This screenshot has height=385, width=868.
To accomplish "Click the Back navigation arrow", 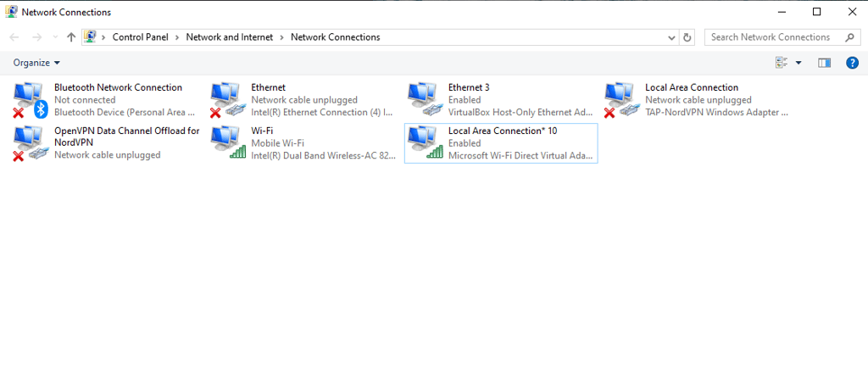I will 14,37.
